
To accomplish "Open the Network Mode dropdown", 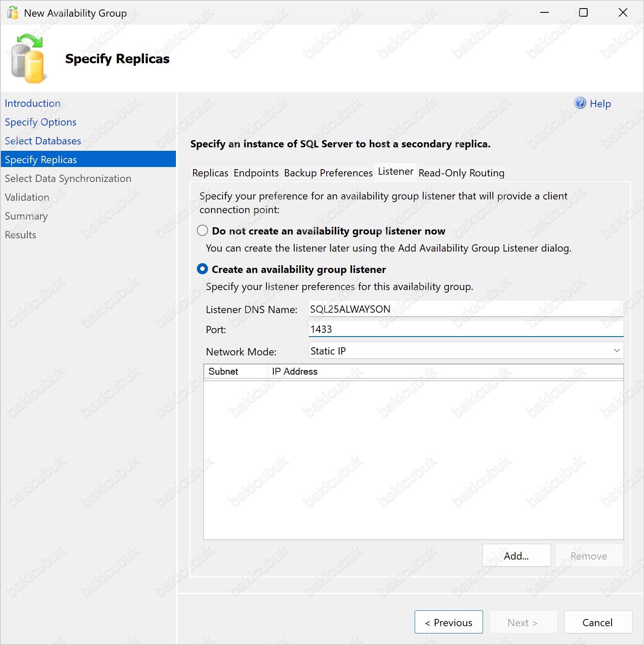I will click(465, 351).
